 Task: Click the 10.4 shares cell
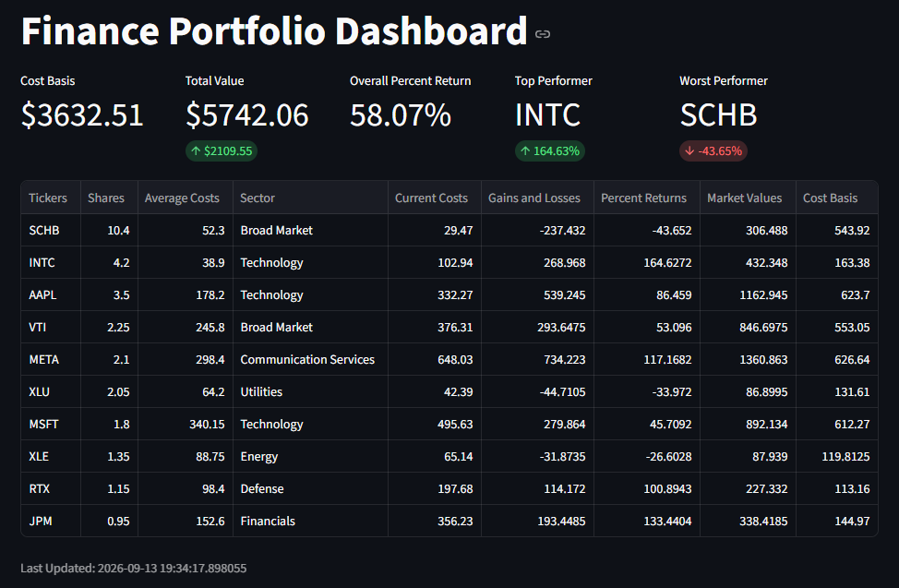(109, 230)
